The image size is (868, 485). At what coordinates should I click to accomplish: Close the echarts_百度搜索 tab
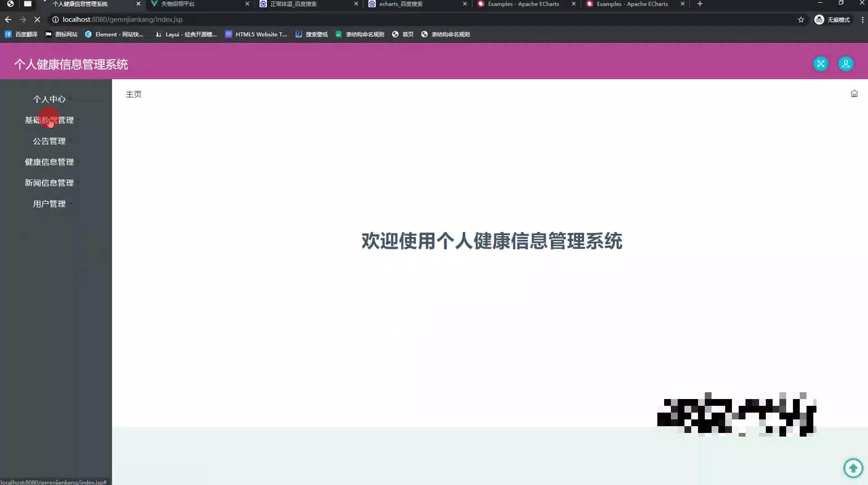pyautogui.click(x=465, y=4)
